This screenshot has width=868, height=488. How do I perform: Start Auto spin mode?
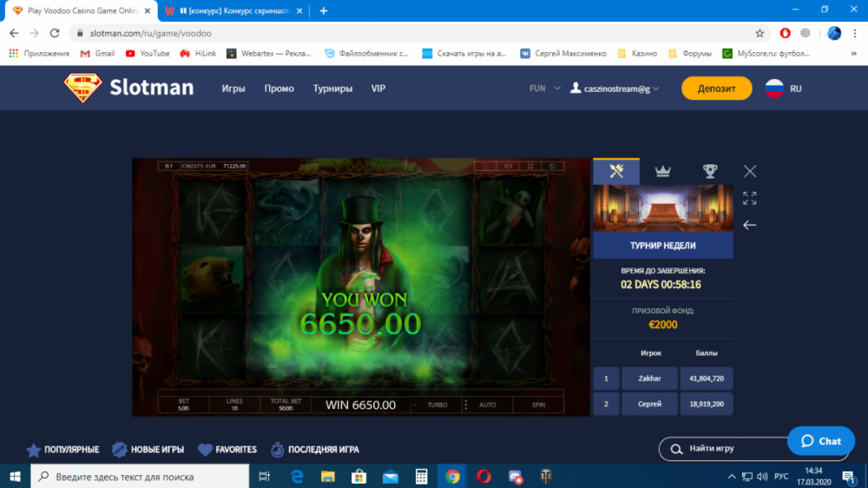click(488, 405)
